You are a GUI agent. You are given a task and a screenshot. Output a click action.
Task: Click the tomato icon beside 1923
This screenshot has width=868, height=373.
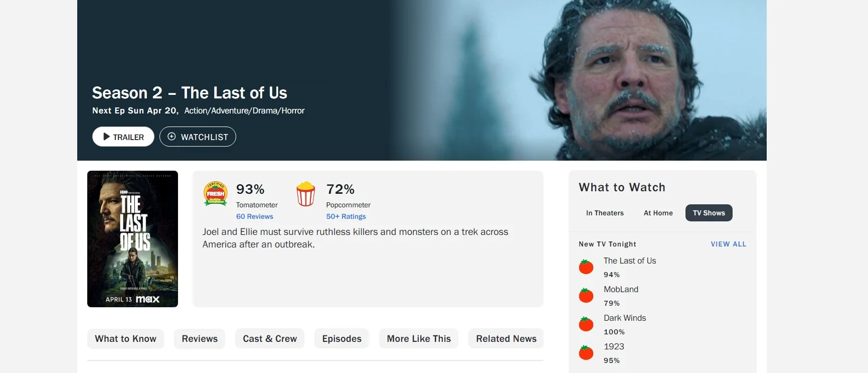point(586,352)
